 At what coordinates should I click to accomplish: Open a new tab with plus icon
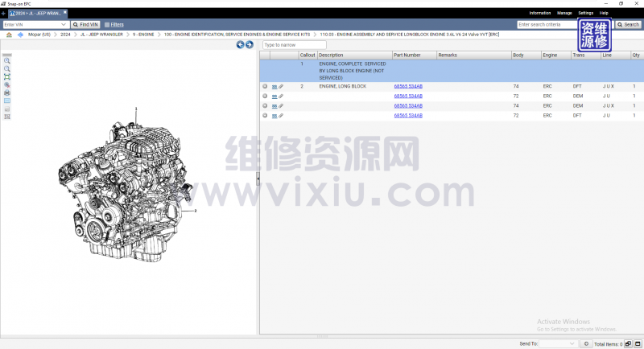coord(3,13)
